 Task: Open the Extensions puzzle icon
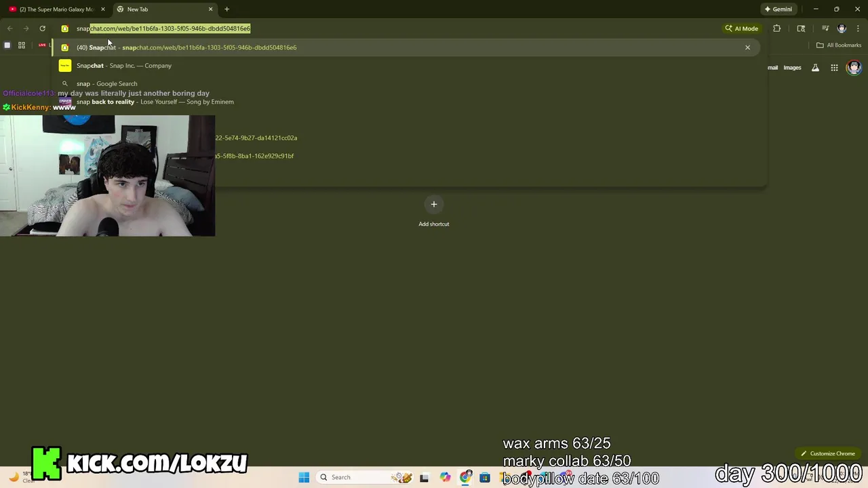[777, 28]
